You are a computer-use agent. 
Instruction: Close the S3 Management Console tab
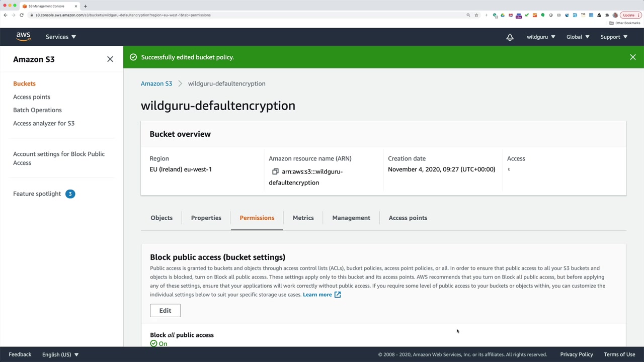point(76,6)
